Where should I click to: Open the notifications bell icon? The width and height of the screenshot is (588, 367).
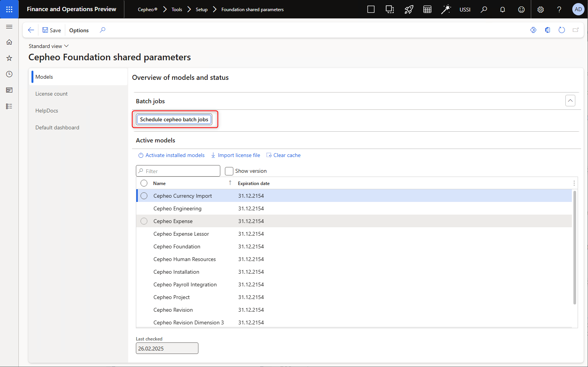pyautogui.click(x=502, y=10)
